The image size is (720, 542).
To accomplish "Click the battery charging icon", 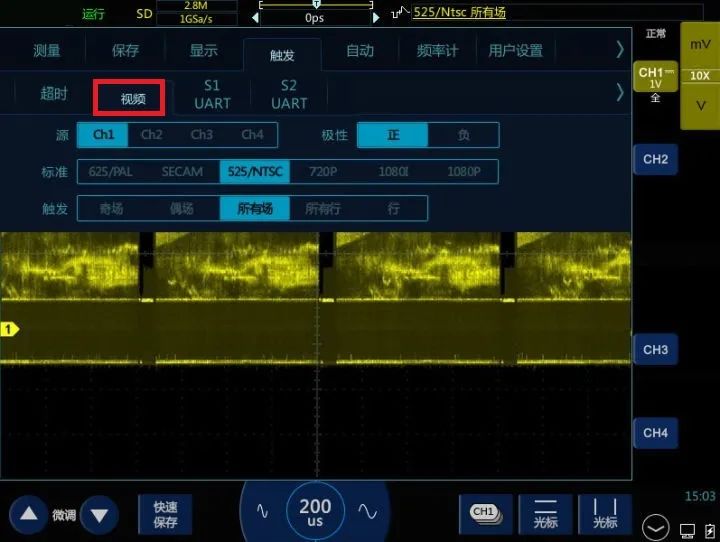I will pyautogui.click(x=710, y=531).
